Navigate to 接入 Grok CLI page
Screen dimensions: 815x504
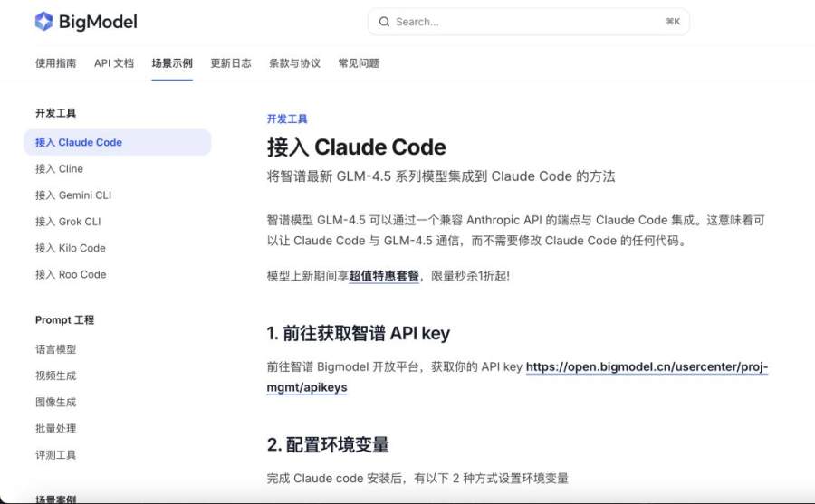68,222
